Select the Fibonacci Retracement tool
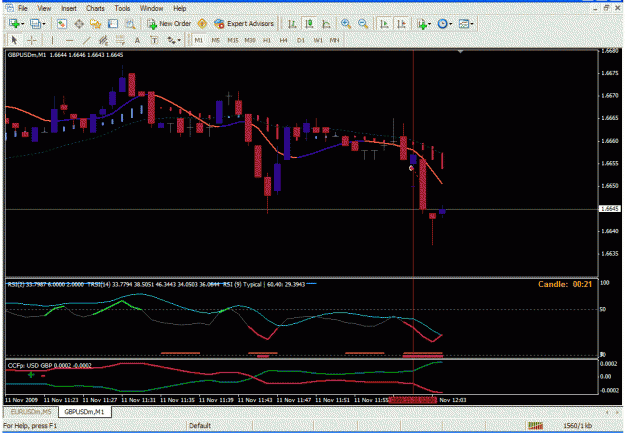This screenshot has width=625, height=433. (x=120, y=40)
